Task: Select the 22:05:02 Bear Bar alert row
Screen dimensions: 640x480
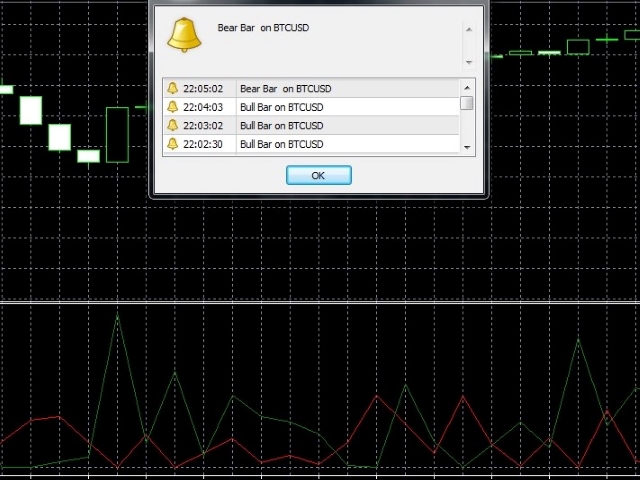Action: (x=311, y=89)
